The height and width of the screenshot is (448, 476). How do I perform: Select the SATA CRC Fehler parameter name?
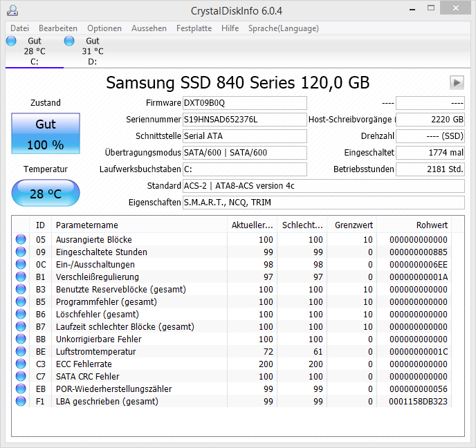point(87,376)
